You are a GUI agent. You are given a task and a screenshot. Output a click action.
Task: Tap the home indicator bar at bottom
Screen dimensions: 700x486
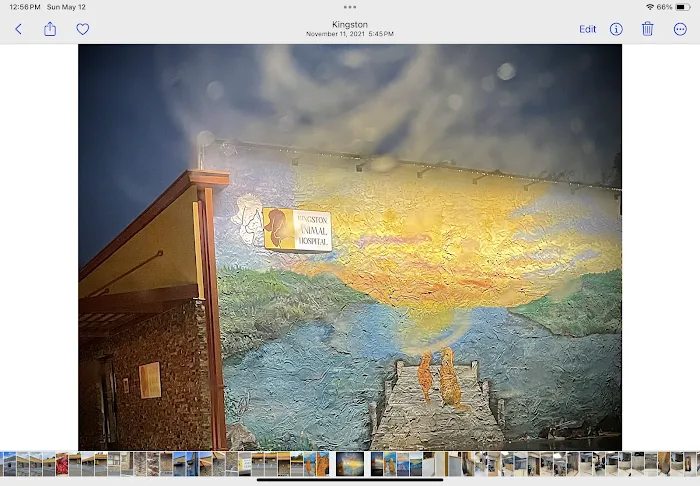click(350, 480)
